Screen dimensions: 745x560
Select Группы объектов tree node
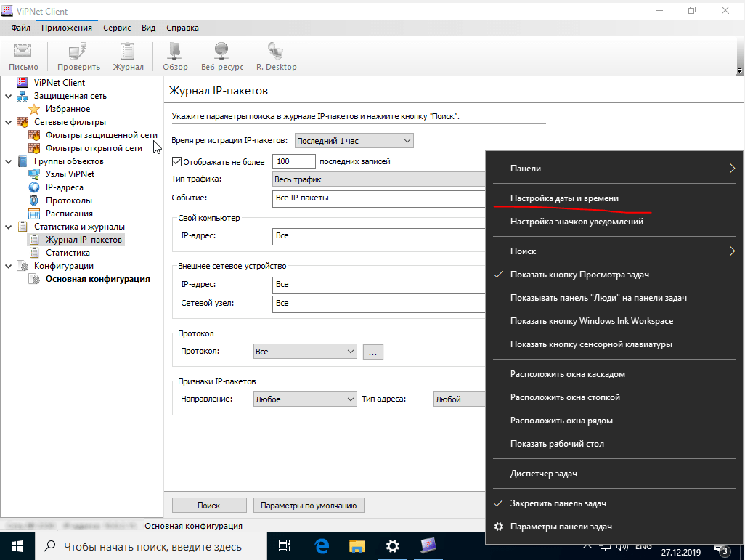68,161
